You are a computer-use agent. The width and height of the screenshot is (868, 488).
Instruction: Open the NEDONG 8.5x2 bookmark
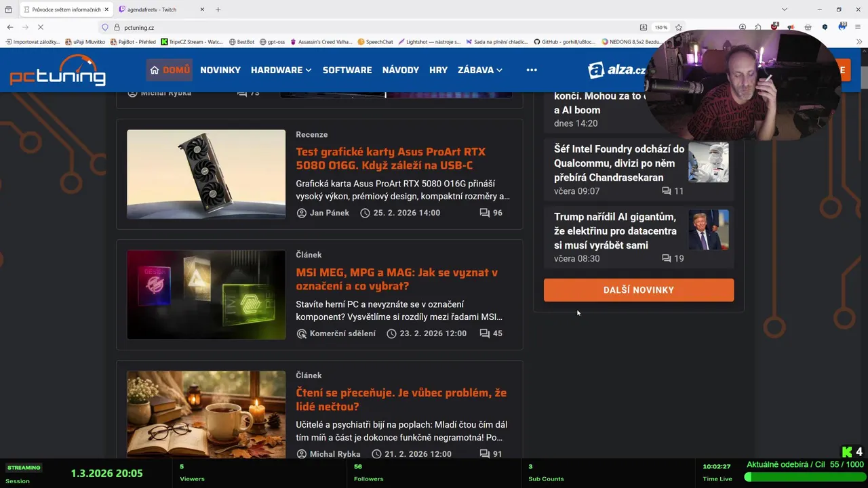[x=631, y=42]
